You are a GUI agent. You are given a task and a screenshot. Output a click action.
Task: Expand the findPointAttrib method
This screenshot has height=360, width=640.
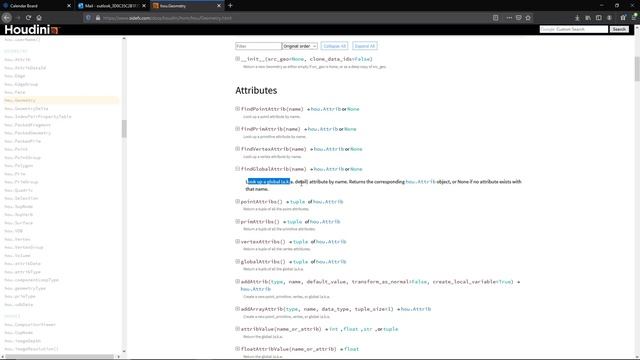(x=238, y=109)
